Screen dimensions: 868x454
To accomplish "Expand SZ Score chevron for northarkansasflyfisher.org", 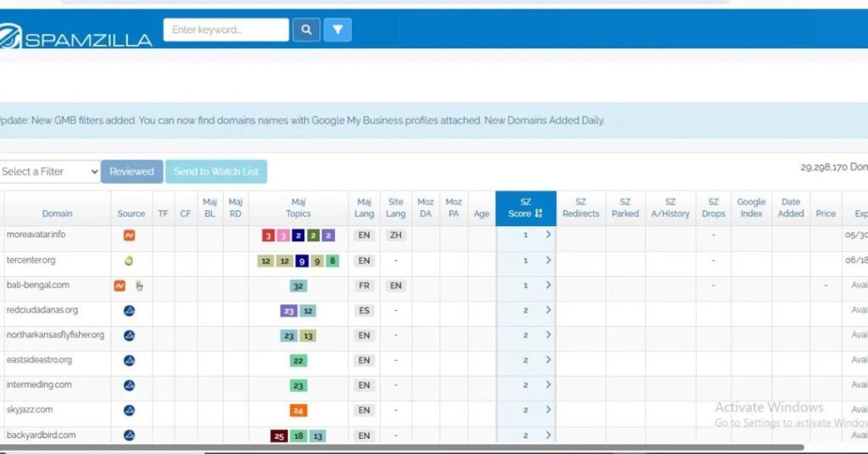I will (548, 335).
